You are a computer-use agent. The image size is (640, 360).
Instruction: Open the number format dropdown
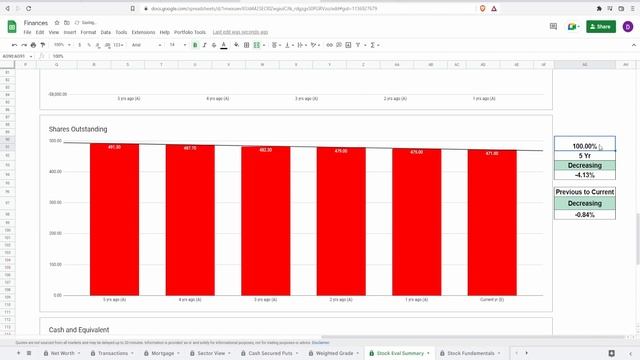(x=118, y=45)
